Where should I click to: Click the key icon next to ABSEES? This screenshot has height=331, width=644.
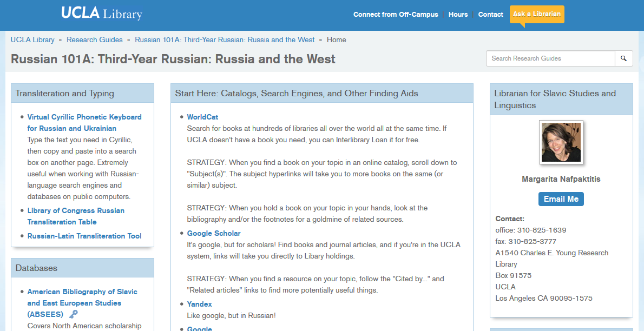pos(74,314)
